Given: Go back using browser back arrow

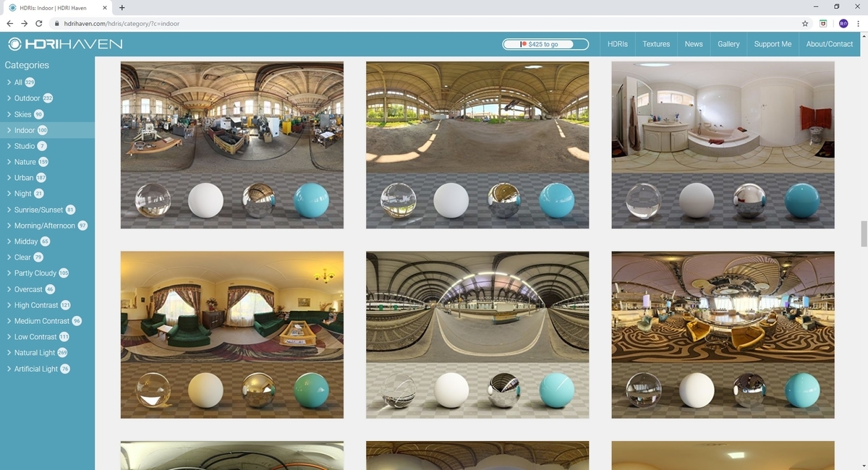Looking at the screenshot, I should pos(10,23).
